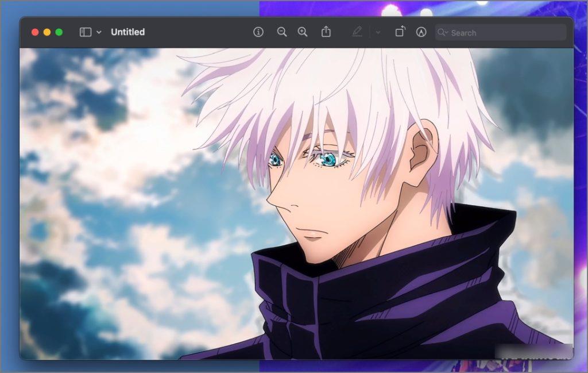Open the Share menu
Screen dimensions: 588x373
click(x=326, y=32)
